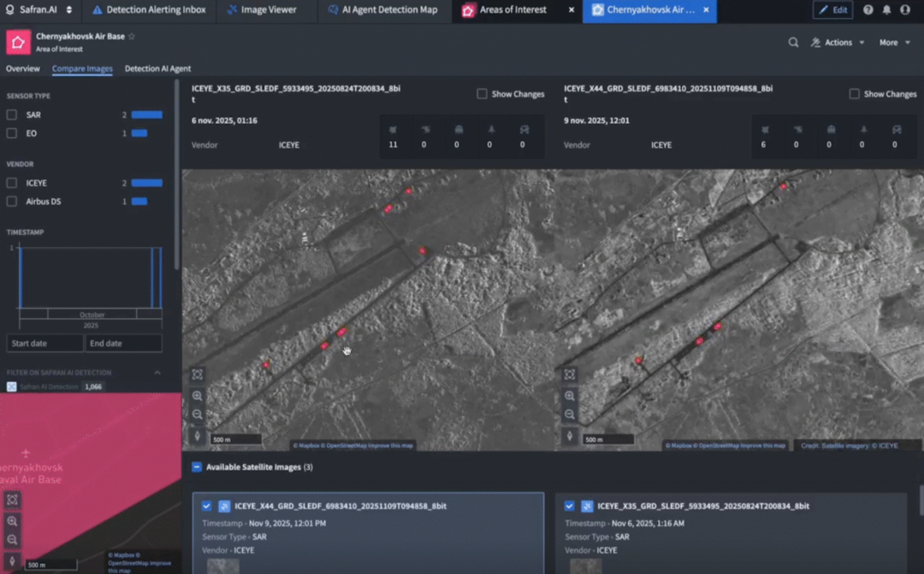The image size is (924, 574).
Task: Open the More dropdown menu
Action: [895, 43]
